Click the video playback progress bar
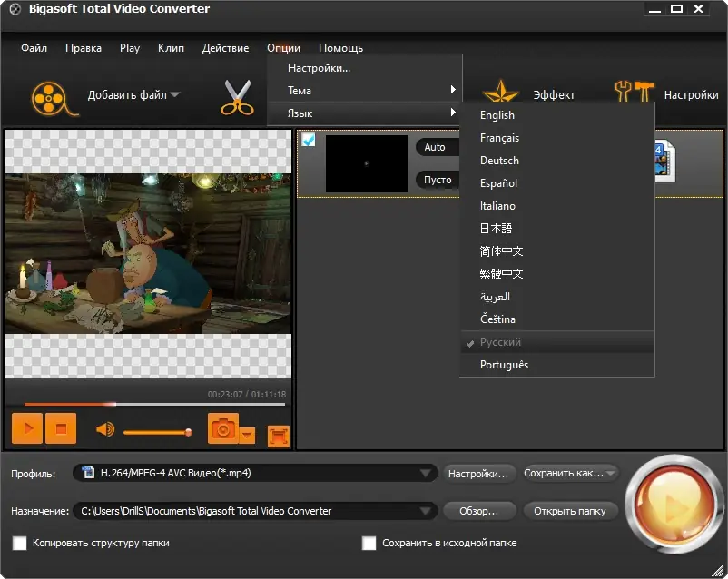The height and width of the screenshot is (579, 728). point(154,404)
